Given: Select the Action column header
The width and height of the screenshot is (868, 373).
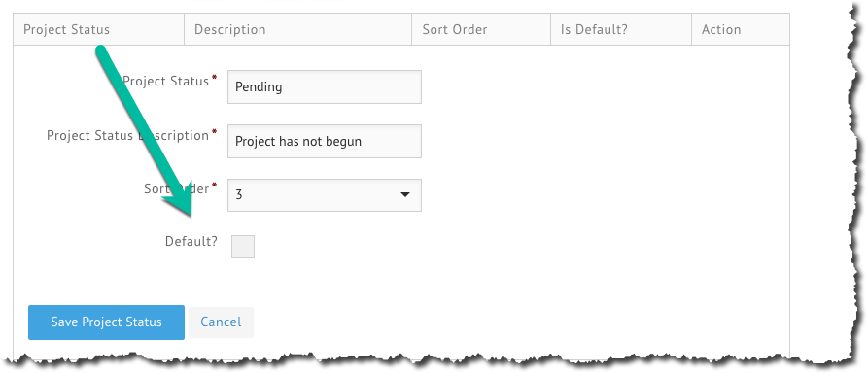Looking at the screenshot, I should click(721, 29).
